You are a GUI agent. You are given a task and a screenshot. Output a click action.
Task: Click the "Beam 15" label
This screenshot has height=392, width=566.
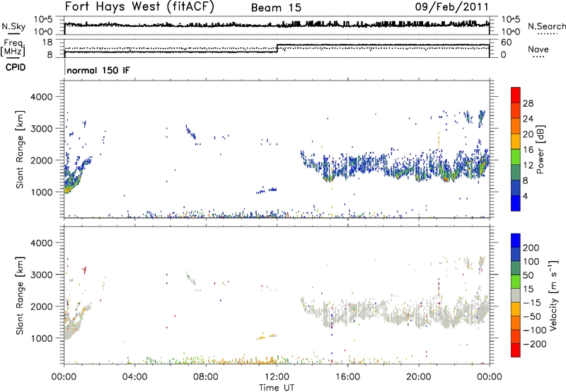[x=276, y=8]
